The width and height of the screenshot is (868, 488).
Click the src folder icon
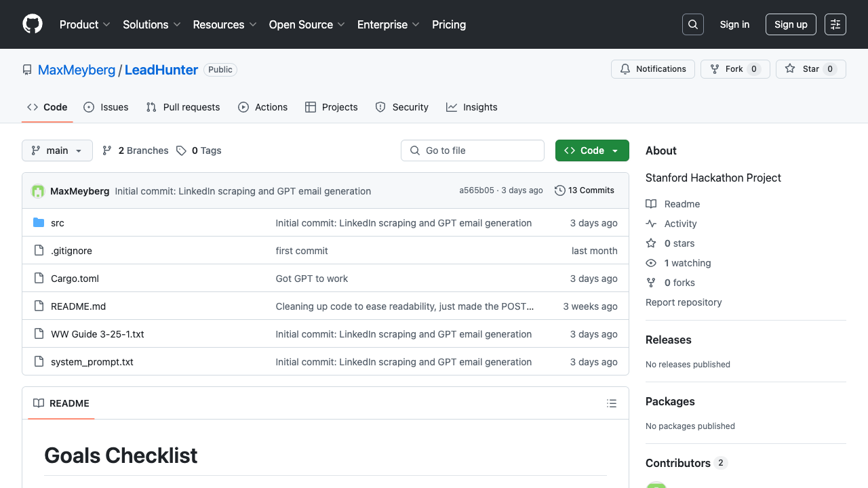39,223
